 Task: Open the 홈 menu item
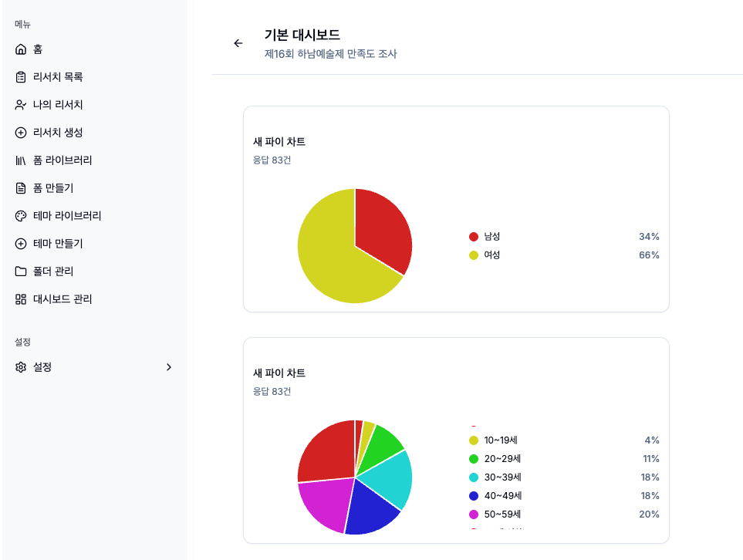tap(38, 49)
